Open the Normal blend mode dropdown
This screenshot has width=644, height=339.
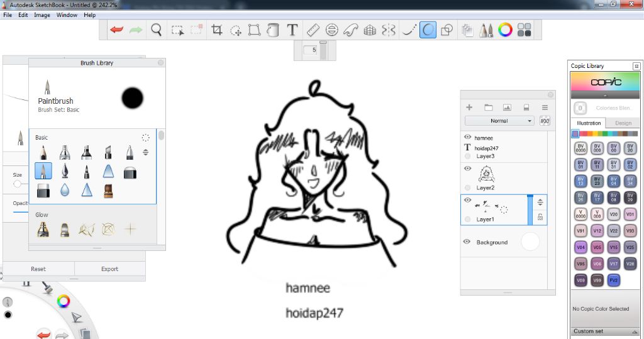point(499,121)
